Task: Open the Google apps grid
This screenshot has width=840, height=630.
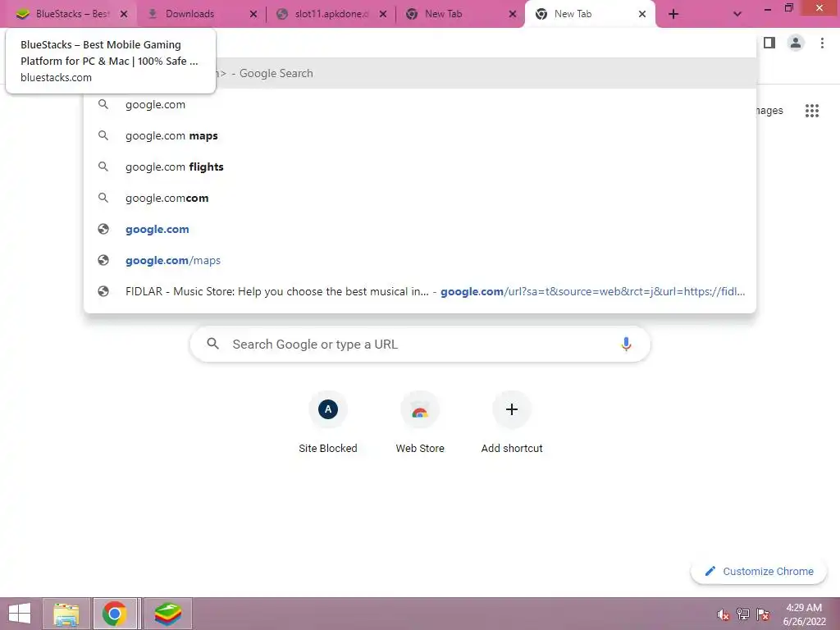Action: pos(812,111)
